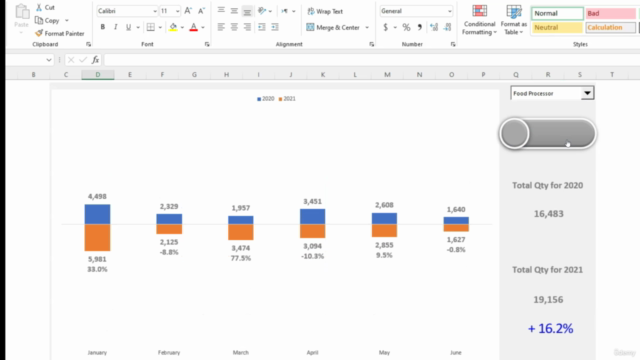Click the Borders icon
Screen dimensions: 640x360
point(151,27)
